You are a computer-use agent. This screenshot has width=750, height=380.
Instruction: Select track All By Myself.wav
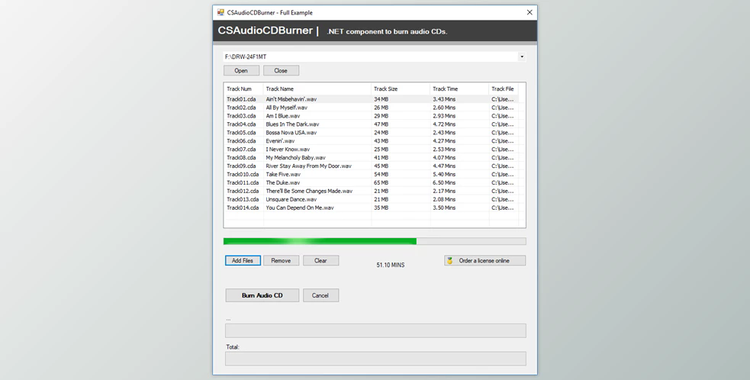[x=287, y=108]
